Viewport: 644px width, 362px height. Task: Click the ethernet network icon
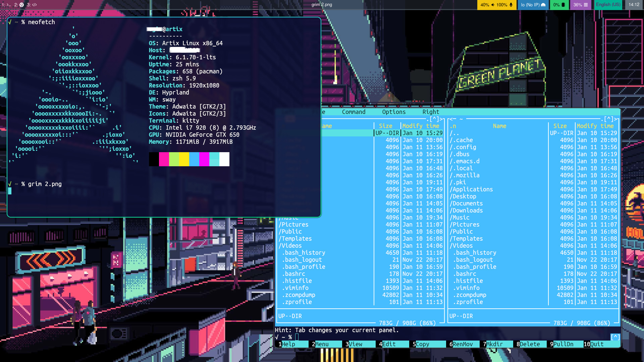tap(543, 5)
